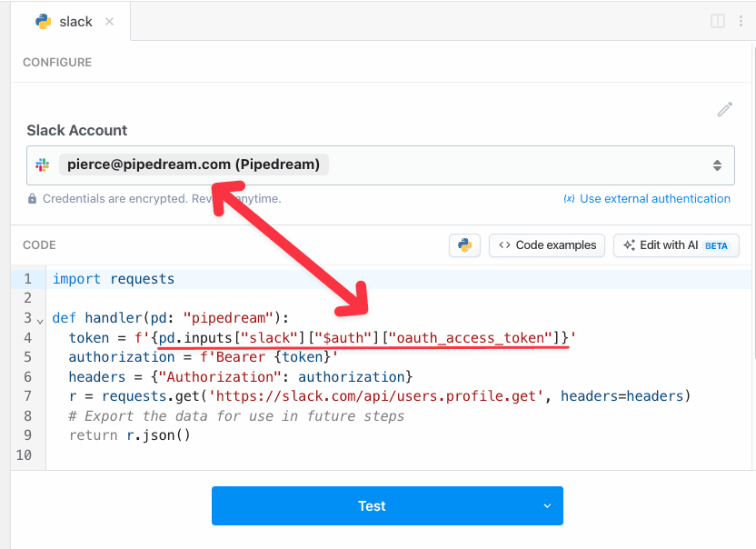Select the slack step tab
756x549 pixels.
pyautogui.click(x=70, y=21)
